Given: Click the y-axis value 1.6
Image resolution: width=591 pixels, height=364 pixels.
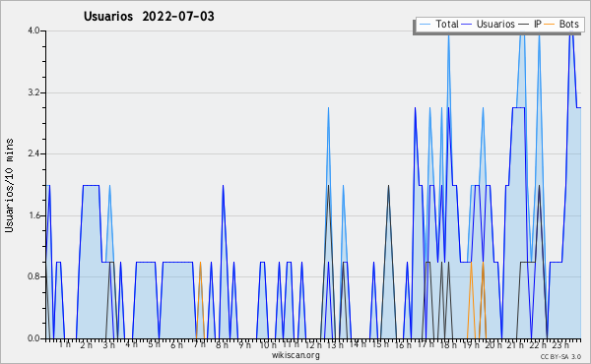Looking at the screenshot, I should [33, 215].
